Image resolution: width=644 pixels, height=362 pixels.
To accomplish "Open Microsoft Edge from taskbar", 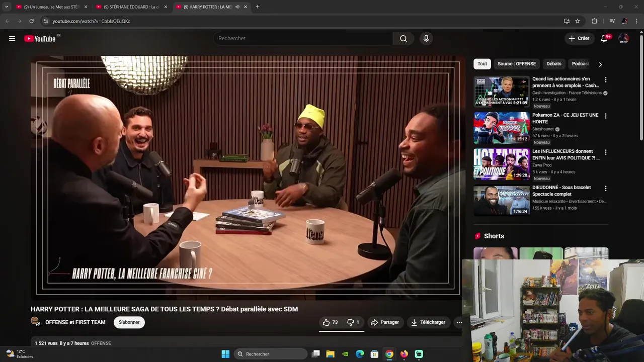I will click(360, 354).
